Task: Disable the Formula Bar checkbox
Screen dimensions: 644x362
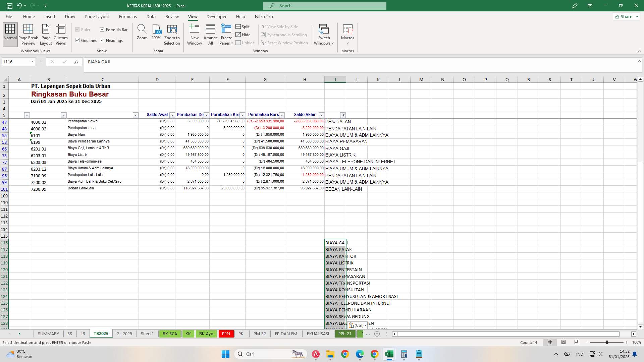Action: click(102, 29)
